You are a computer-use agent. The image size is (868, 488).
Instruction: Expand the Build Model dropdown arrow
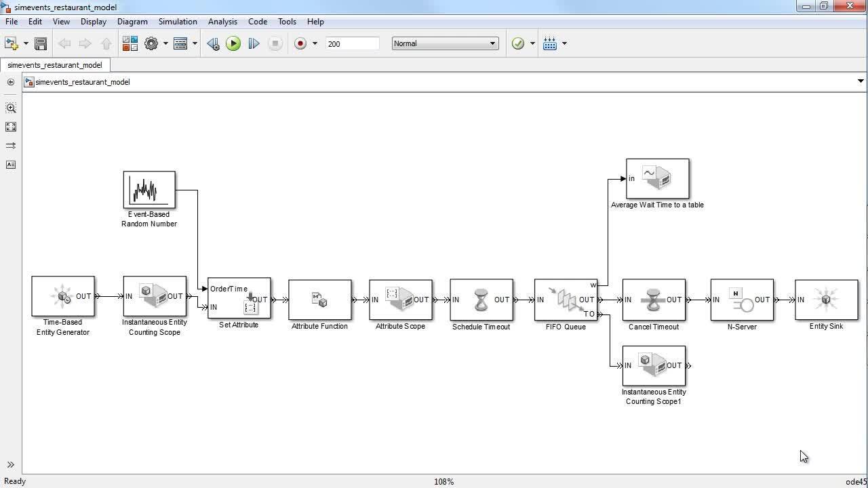[x=564, y=43]
